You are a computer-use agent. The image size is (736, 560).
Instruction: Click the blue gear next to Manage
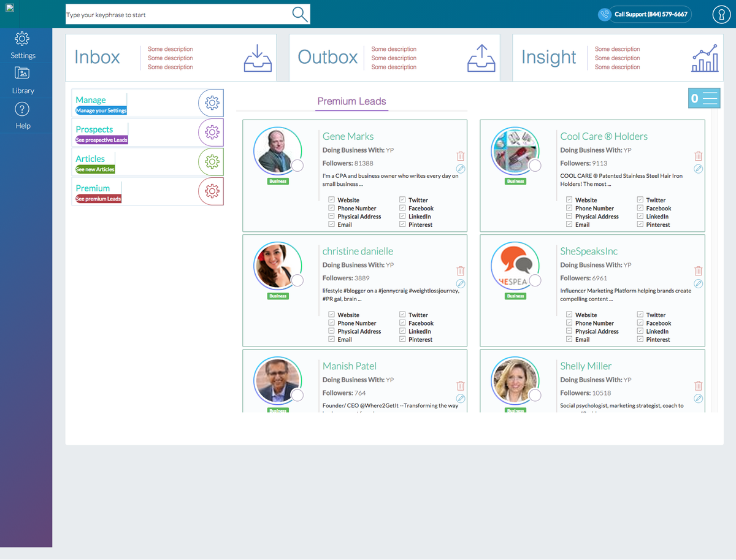212,103
